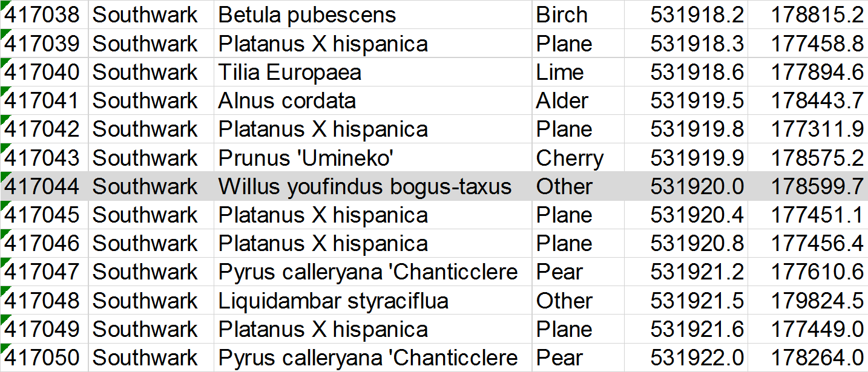
Task: Click the Alder common name cell
Action: [562, 101]
